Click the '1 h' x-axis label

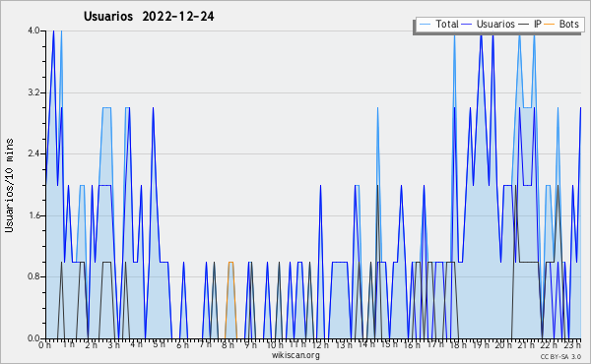pyautogui.click(x=69, y=344)
